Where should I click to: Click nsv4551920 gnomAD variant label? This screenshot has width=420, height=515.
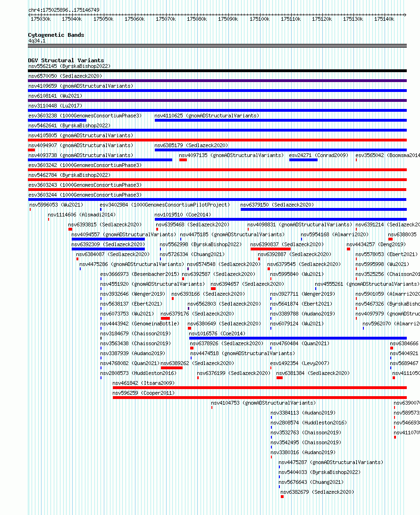tap(152, 284)
